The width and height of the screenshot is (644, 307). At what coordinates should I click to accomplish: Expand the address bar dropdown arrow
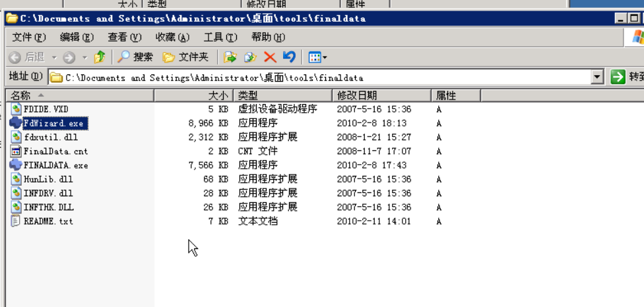598,77
